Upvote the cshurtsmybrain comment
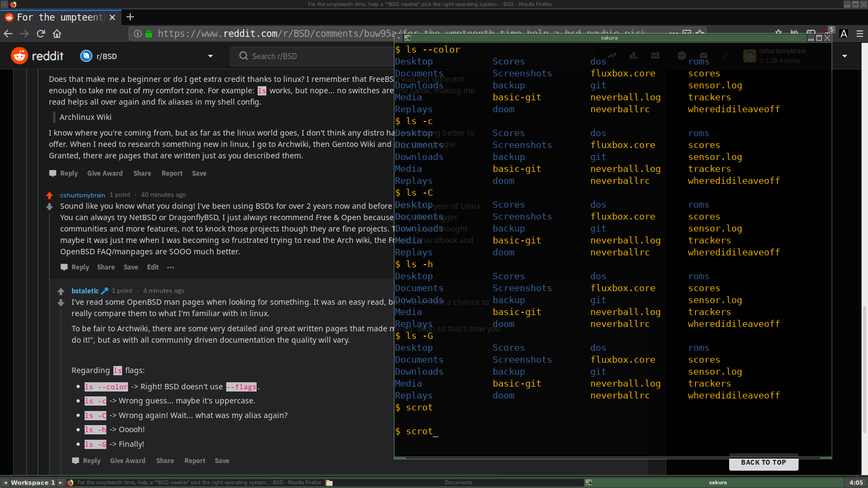The image size is (868, 488). [49, 195]
